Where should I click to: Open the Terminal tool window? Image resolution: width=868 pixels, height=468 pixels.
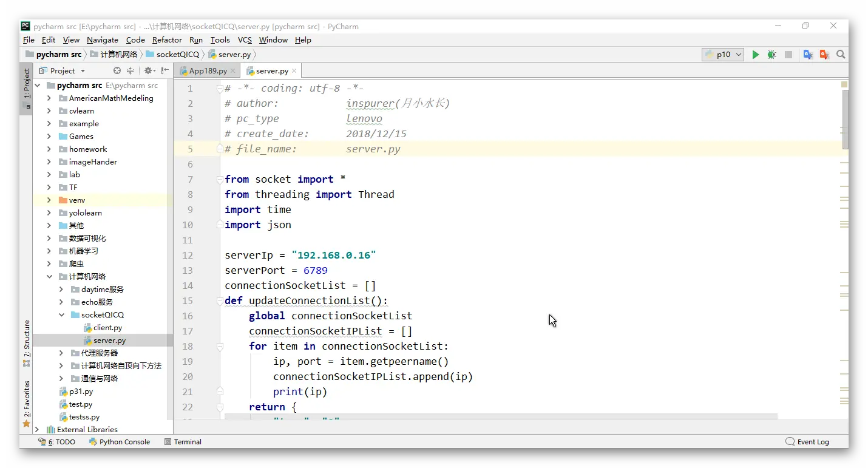(x=183, y=442)
